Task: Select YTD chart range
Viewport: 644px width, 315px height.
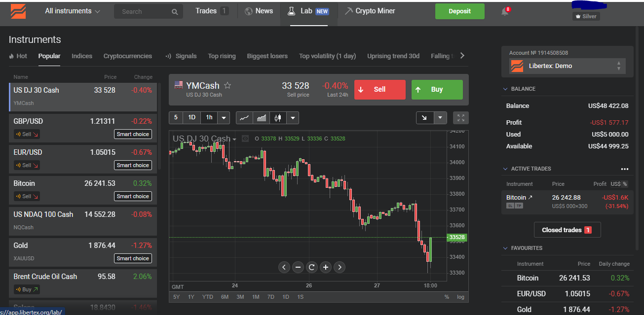Action: point(208,297)
